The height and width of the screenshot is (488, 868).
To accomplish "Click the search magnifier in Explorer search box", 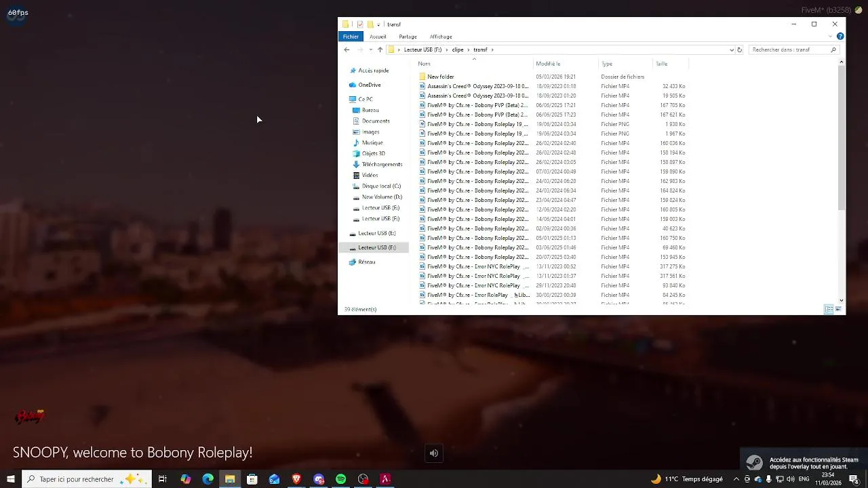I will (833, 49).
